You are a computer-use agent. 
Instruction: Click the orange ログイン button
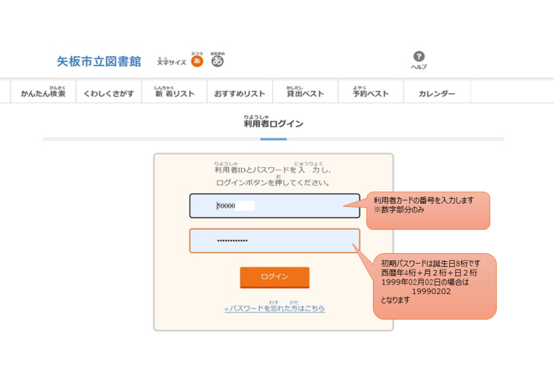(x=275, y=277)
